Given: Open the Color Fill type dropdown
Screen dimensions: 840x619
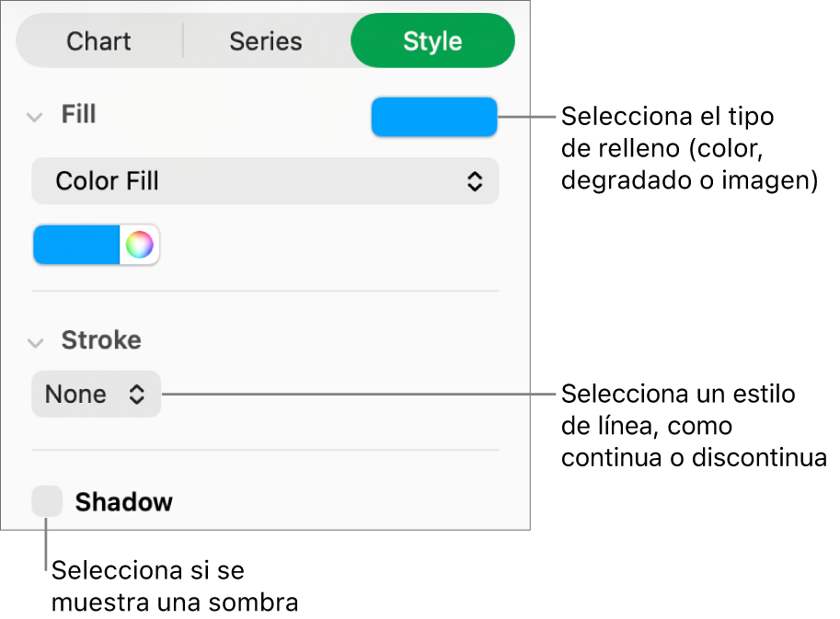Looking at the screenshot, I should point(265,181).
